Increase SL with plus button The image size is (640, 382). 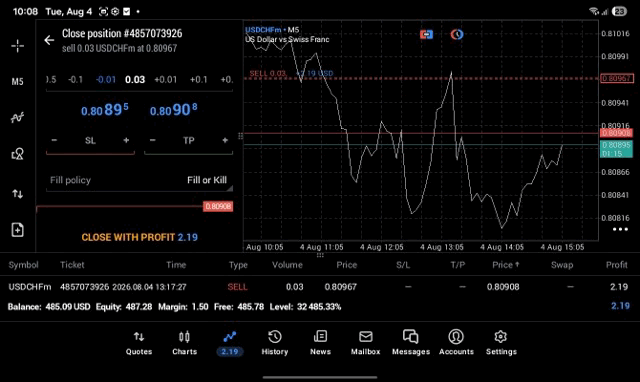tap(126, 140)
